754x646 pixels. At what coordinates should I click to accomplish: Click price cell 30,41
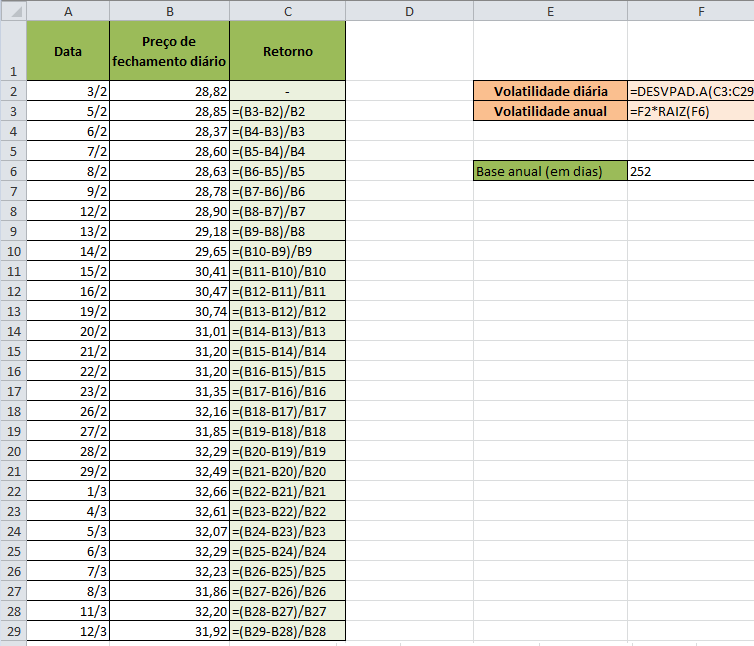[x=169, y=271]
